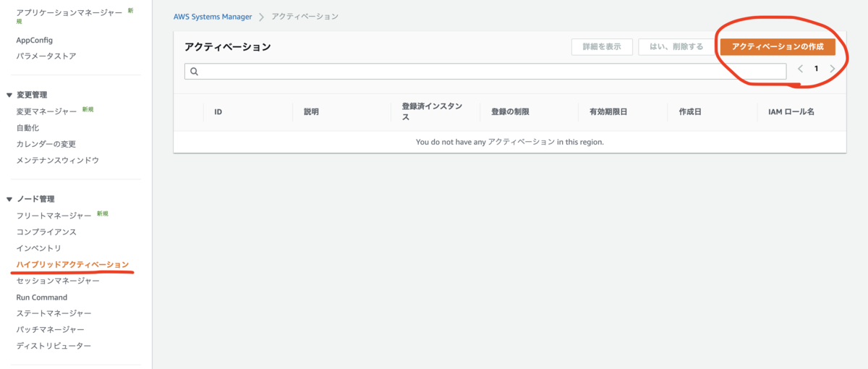
Task: Focus the activation search field
Action: point(485,71)
